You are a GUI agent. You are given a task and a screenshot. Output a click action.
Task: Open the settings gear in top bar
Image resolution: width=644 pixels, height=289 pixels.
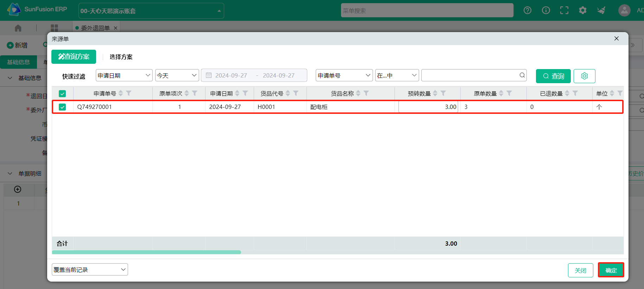click(583, 10)
